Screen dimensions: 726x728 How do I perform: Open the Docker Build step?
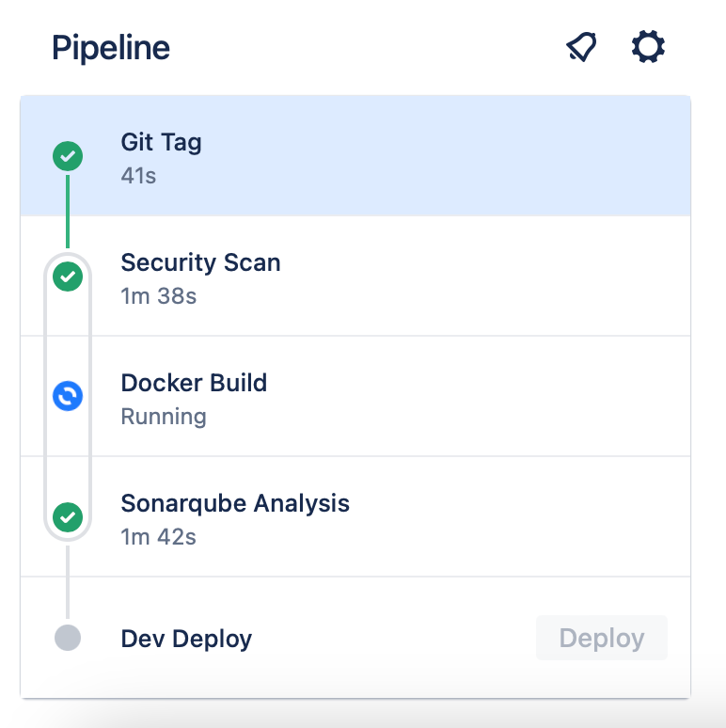coord(355,396)
